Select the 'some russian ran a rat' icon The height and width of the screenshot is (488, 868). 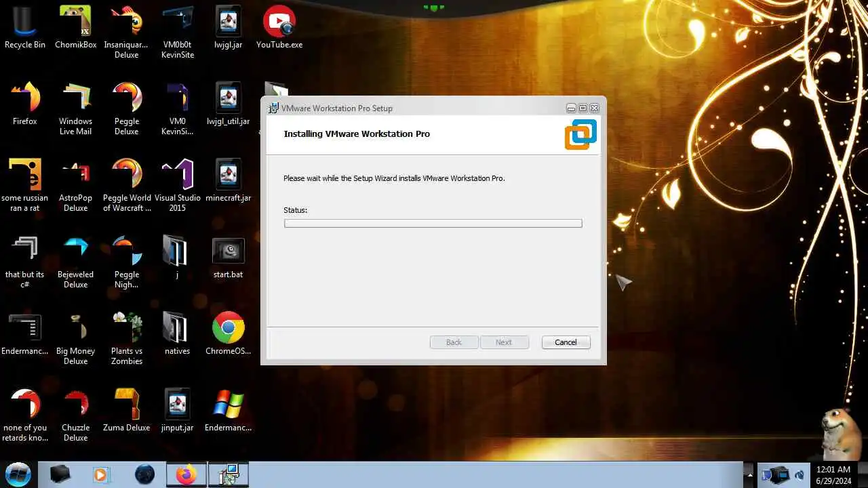pyautogui.click(x=24, y=185)
